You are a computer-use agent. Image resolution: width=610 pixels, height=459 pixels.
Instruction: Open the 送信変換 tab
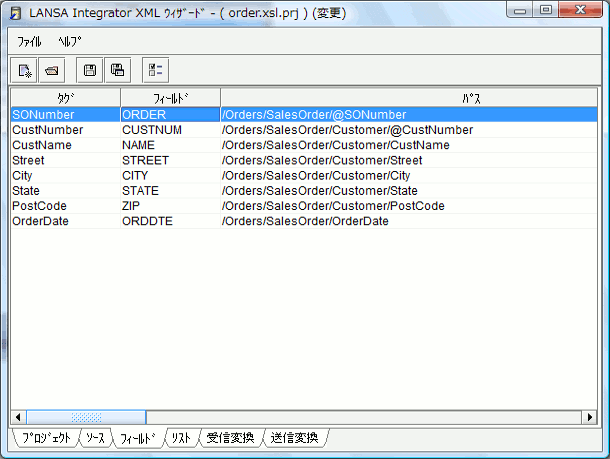point(294,438)
